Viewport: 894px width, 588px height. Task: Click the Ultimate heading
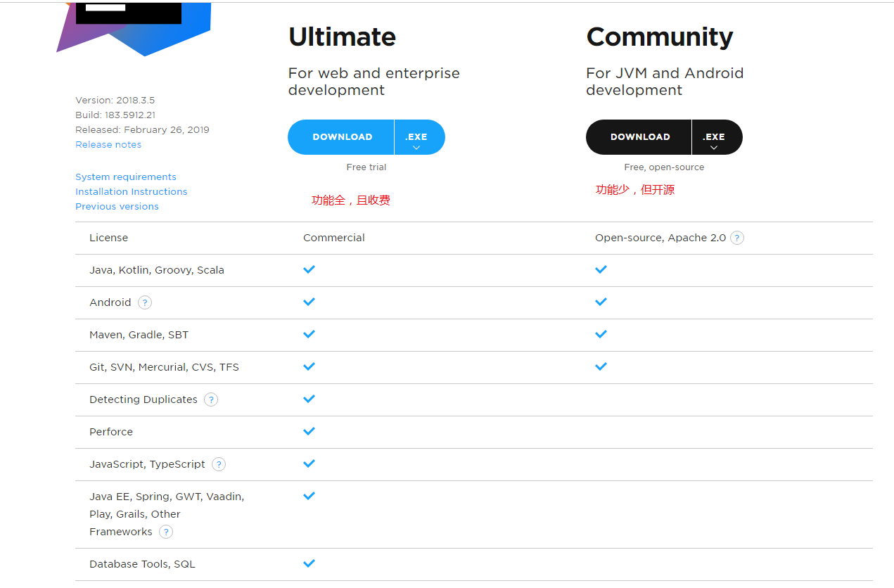point(342,37)
